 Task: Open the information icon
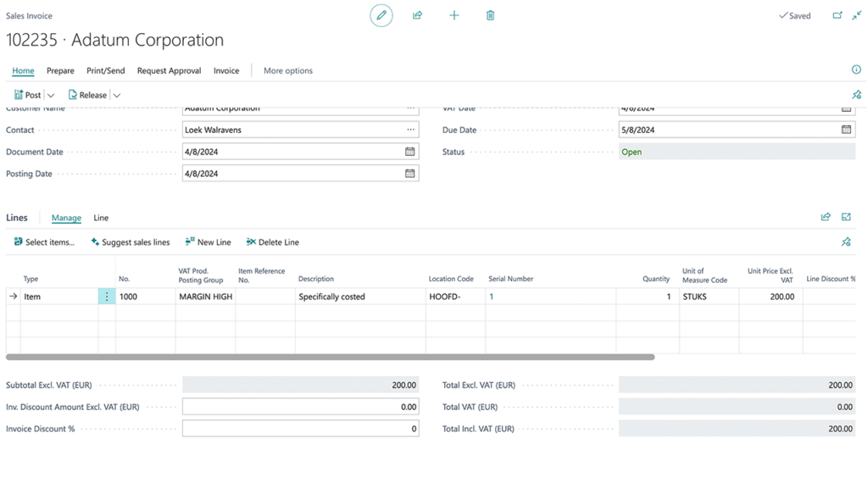click(856, 69)
